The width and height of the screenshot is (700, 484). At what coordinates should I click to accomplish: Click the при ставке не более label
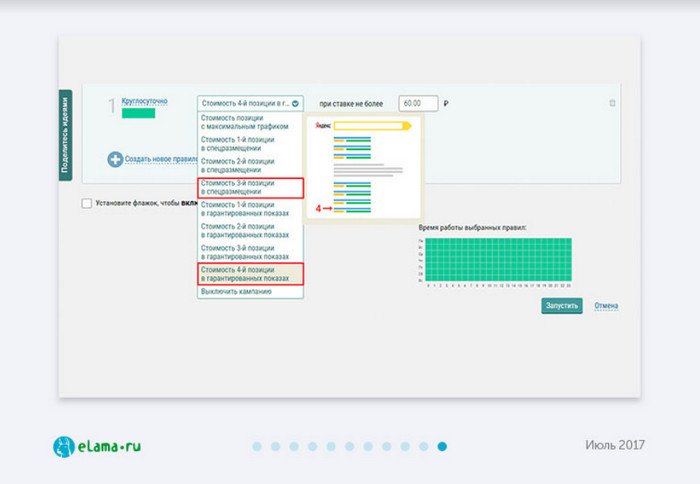[351, 104]
